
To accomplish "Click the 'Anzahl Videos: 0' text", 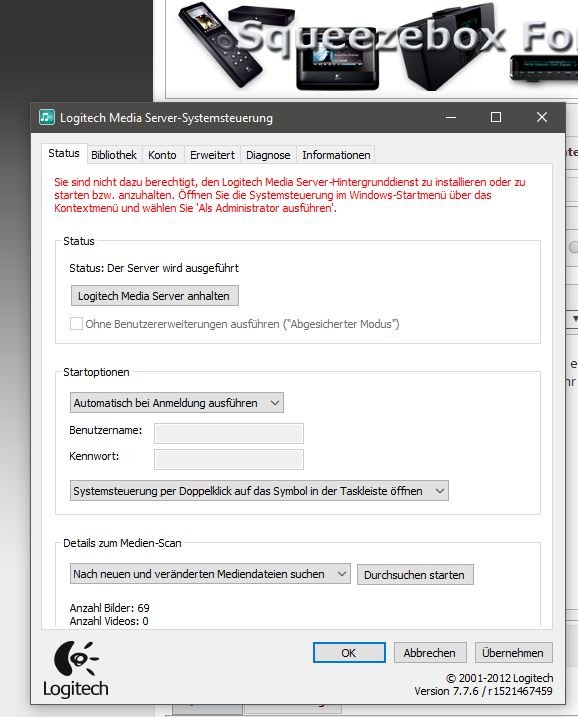I will [x=109, y=621].
